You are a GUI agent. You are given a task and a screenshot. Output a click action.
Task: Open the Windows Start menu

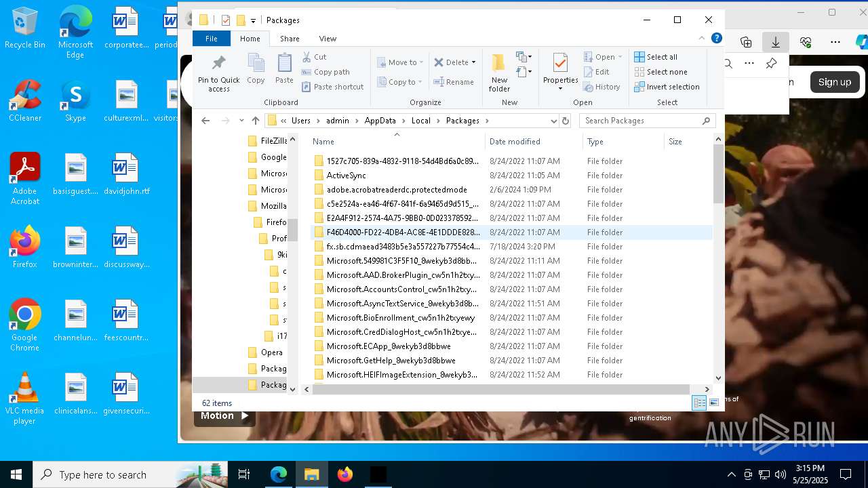click(16, 474)
